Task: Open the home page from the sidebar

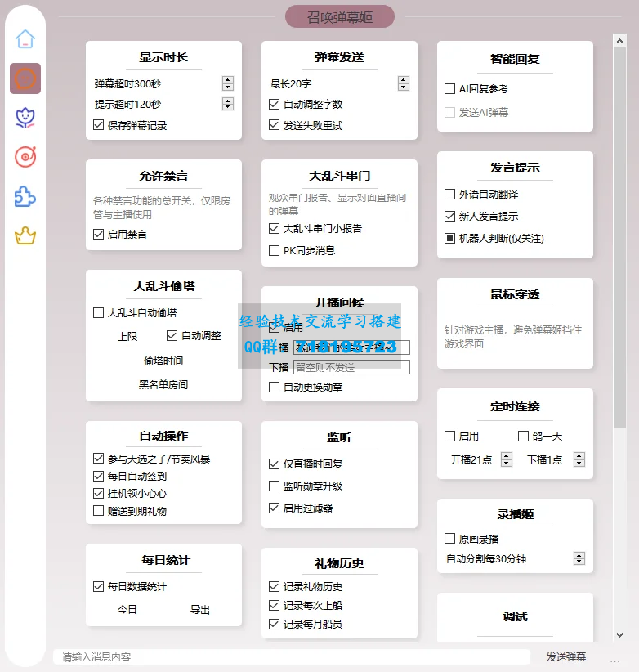Action: click(25, 39)
